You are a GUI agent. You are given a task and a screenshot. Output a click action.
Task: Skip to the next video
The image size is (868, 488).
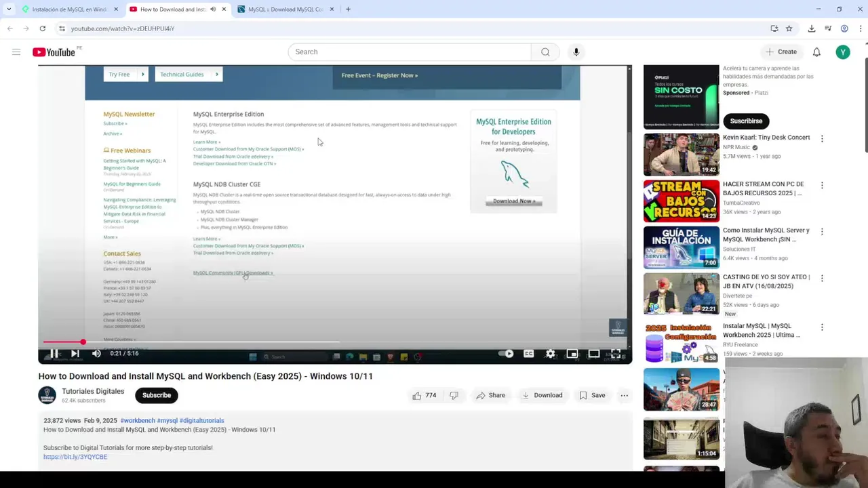[75, 353]
